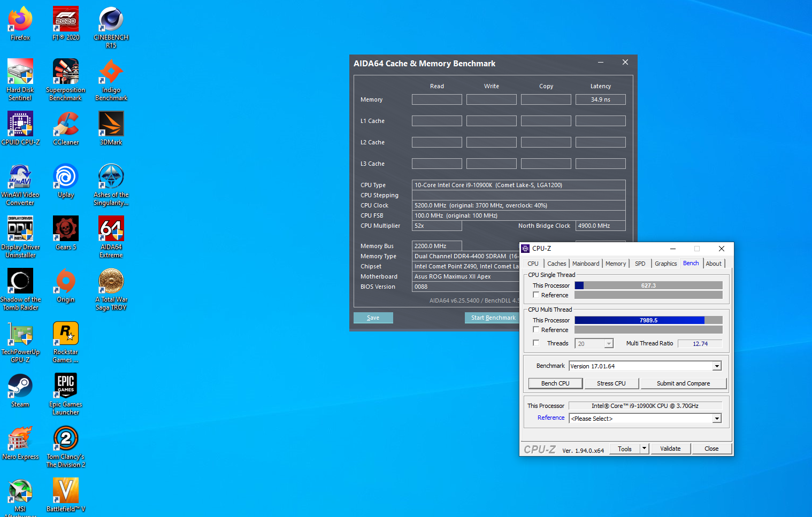This screenshot has width=812, height=517.
Task: Open the Threads count dropdown
Action: 609,344
